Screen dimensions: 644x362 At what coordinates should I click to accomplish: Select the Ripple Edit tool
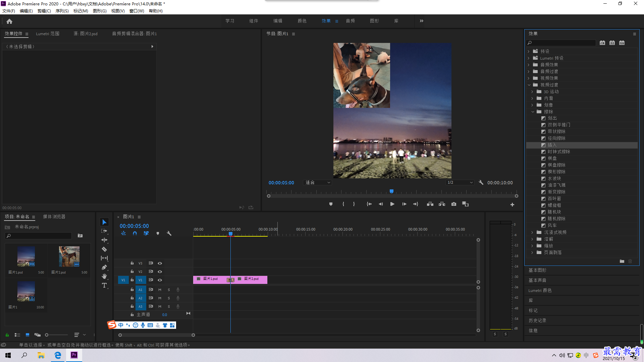[104, 240]
